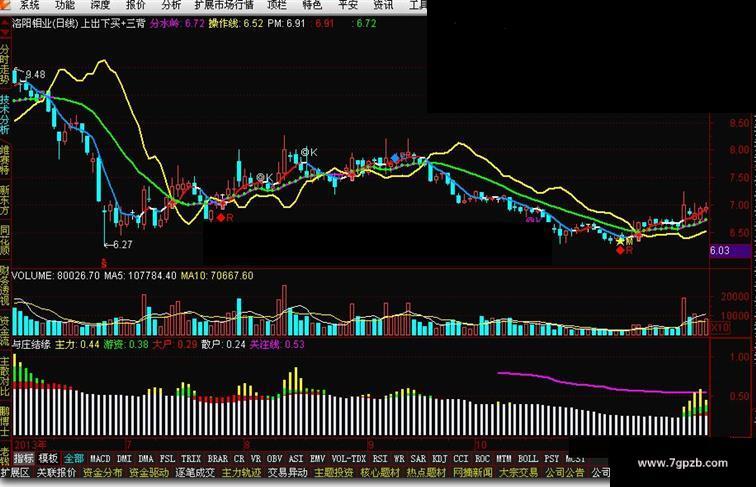756x487 pixels.
Task: Open the 关联报价 tab
Action: click(x=56, y=473)
